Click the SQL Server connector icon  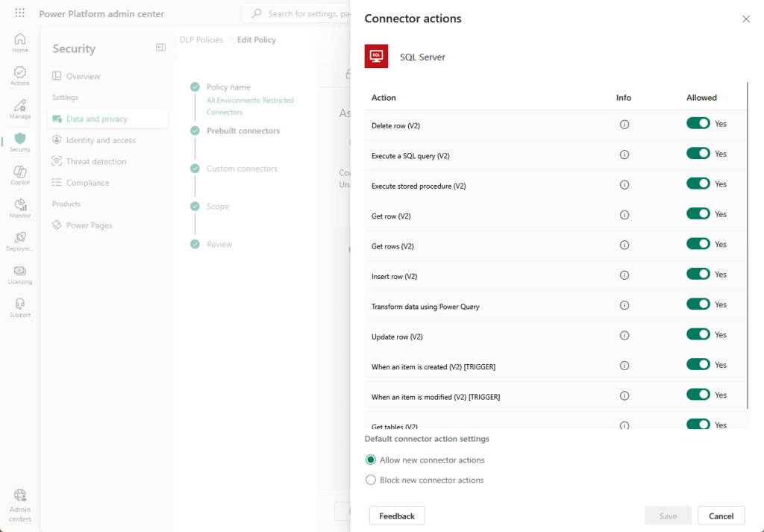[x=376, y=56]
